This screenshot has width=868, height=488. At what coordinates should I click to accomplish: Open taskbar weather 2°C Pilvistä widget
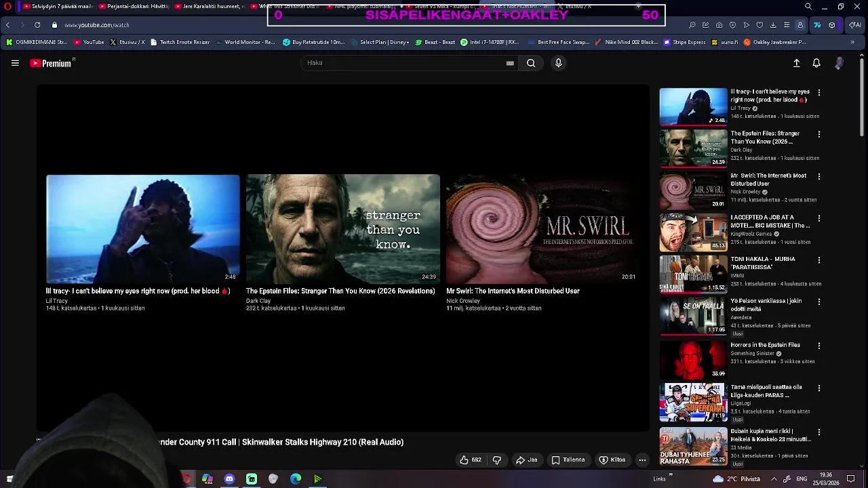(736, 479)
